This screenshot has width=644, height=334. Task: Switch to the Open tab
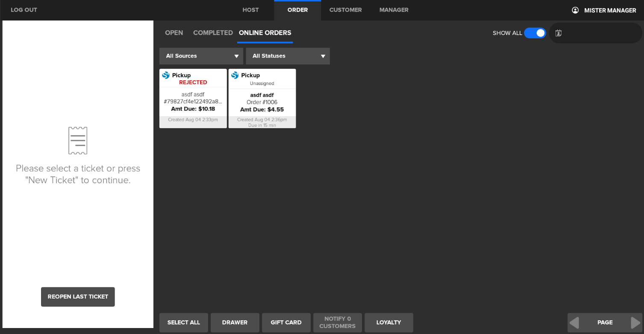coord(174,32)
